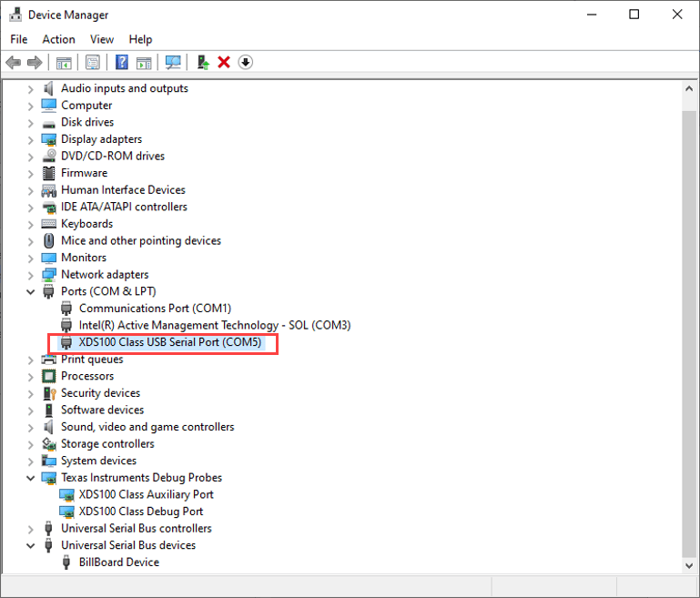
Task: Select Communications Port (COM1)
Action: [155, 309]
